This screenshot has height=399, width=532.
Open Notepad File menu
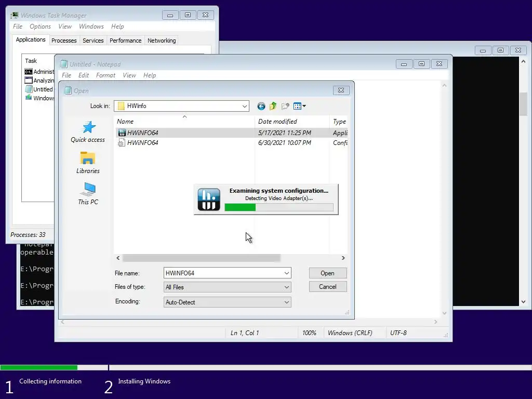click(66, 75)
